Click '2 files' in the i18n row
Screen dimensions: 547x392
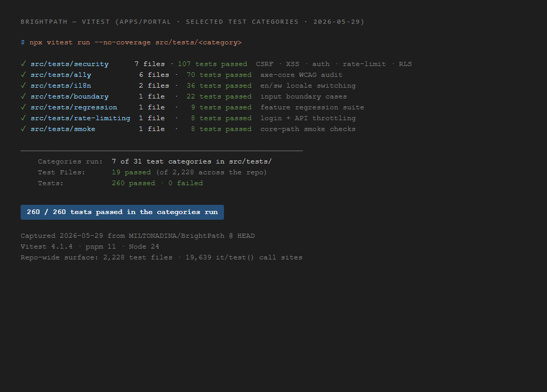(154, 86)
